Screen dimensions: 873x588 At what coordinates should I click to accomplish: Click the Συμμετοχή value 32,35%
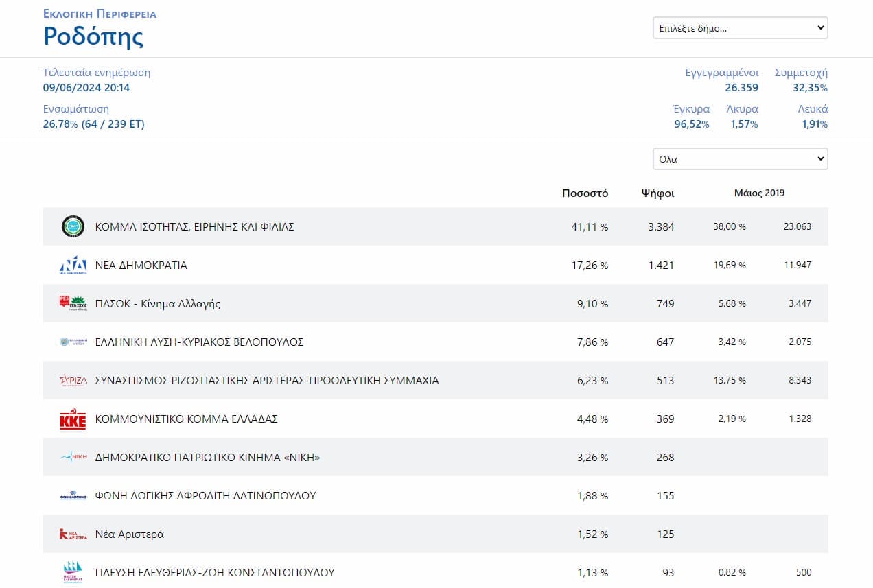pos(810,88)
